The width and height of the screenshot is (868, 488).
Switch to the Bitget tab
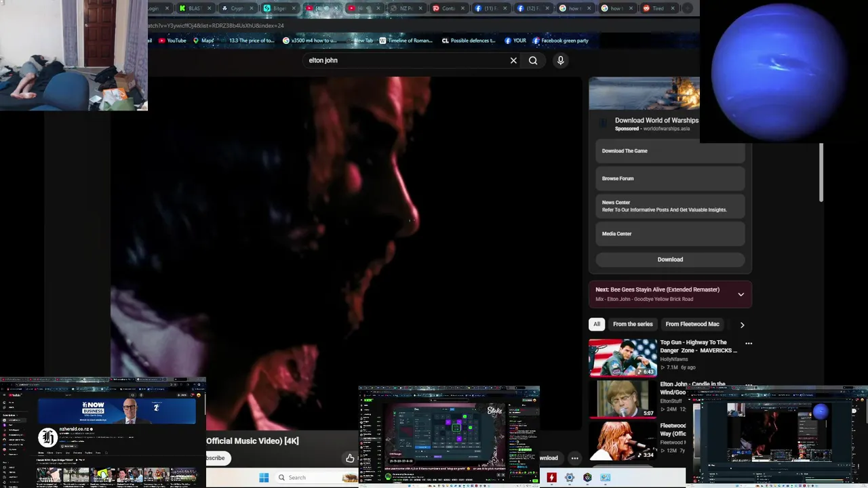coord(278,8)
